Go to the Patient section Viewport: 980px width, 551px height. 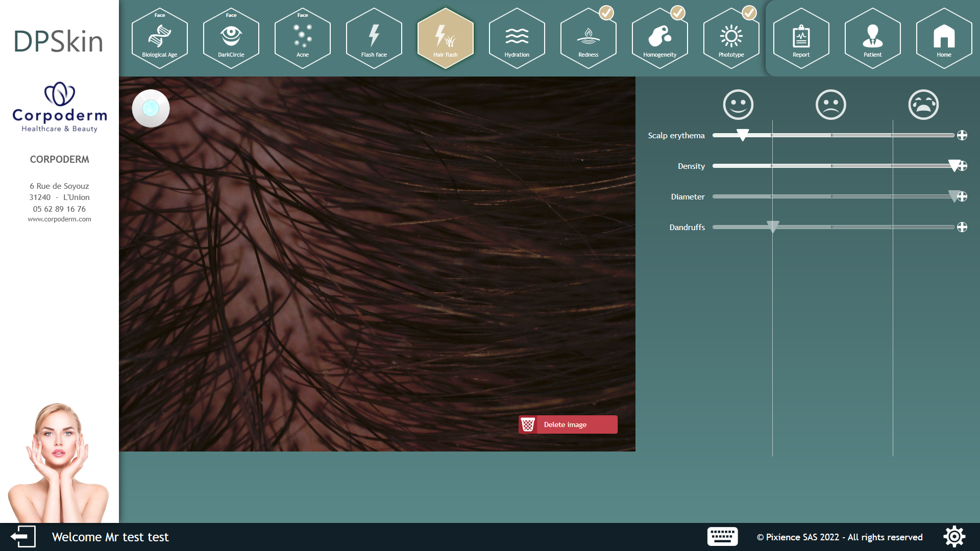tap(872, 38)
